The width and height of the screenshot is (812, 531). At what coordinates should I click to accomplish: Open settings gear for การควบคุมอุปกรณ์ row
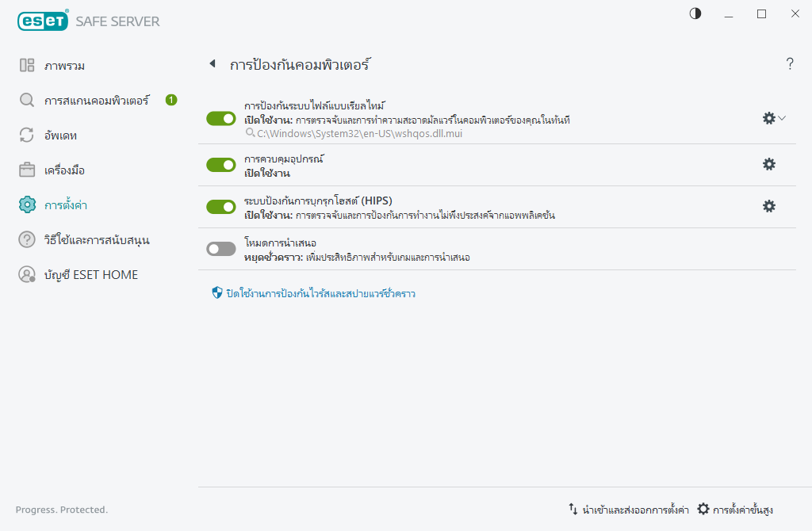768,164
